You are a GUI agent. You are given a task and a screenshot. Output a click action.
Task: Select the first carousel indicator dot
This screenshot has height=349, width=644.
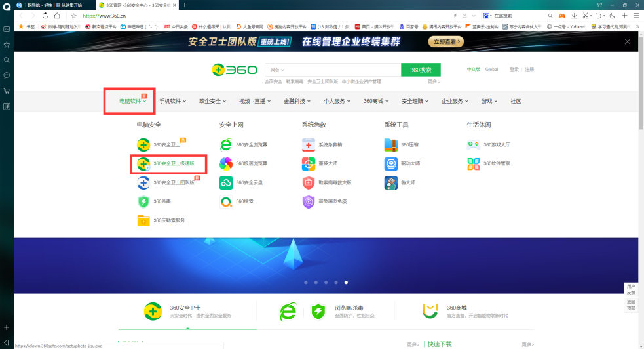pos(306,283)
